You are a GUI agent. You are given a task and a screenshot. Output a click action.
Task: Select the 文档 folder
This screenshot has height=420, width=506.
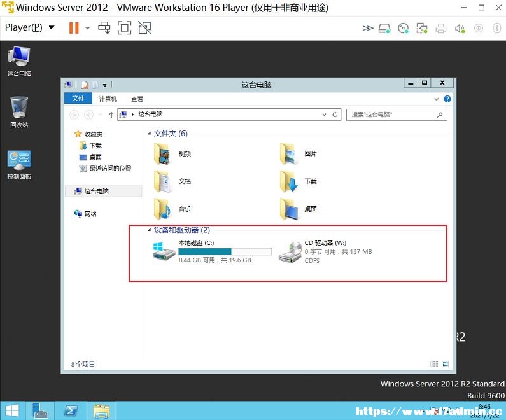click(x=173, y=181)
